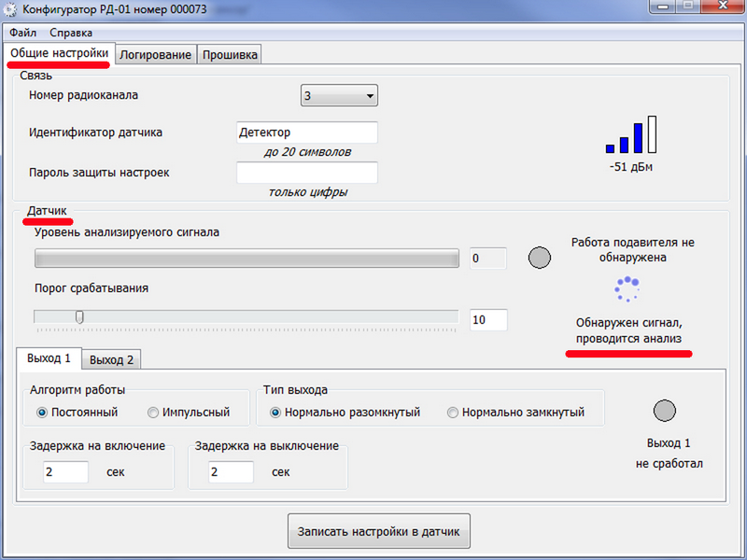Click the signal level value field showing 0
This screenshot has height=560, width=747.
tap(488, 259)
